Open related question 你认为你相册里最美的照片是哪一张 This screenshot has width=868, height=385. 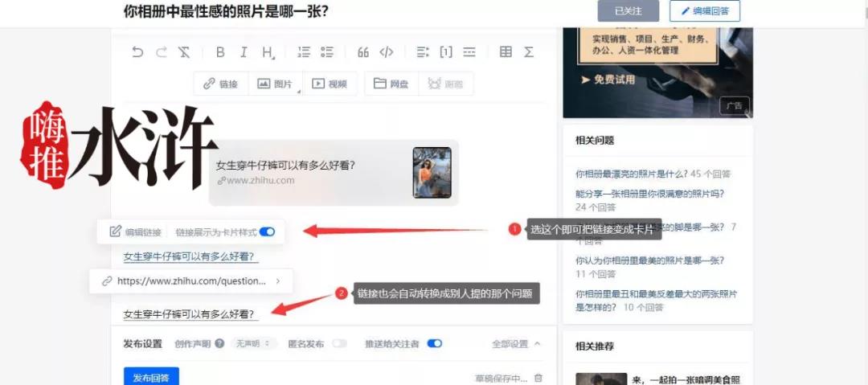pyautogui.click(x=650, y=260)
